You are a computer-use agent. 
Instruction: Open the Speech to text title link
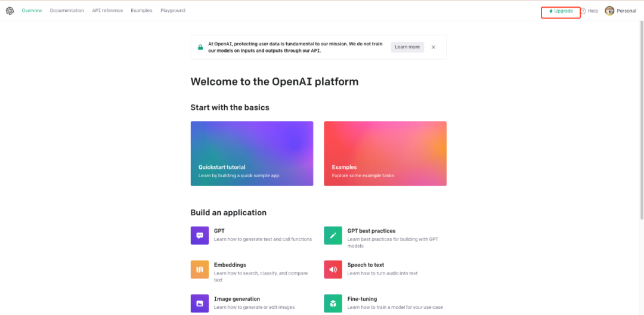[x=366, y=265]
